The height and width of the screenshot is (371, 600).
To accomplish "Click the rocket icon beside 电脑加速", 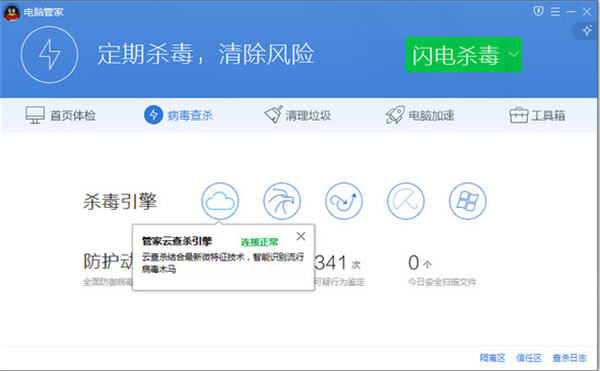I will [x=395, y=114].
